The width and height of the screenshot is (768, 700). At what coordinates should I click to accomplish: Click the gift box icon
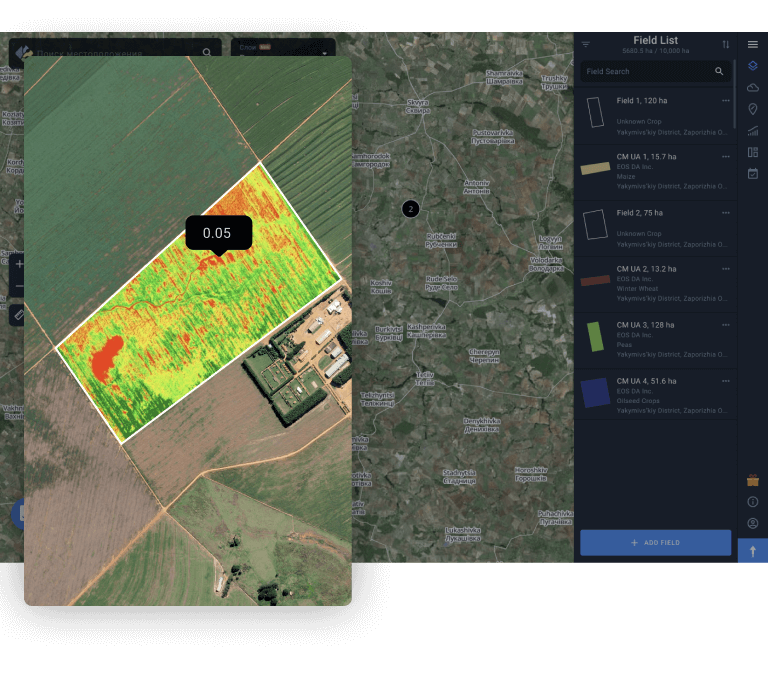(x=753, y=480)
